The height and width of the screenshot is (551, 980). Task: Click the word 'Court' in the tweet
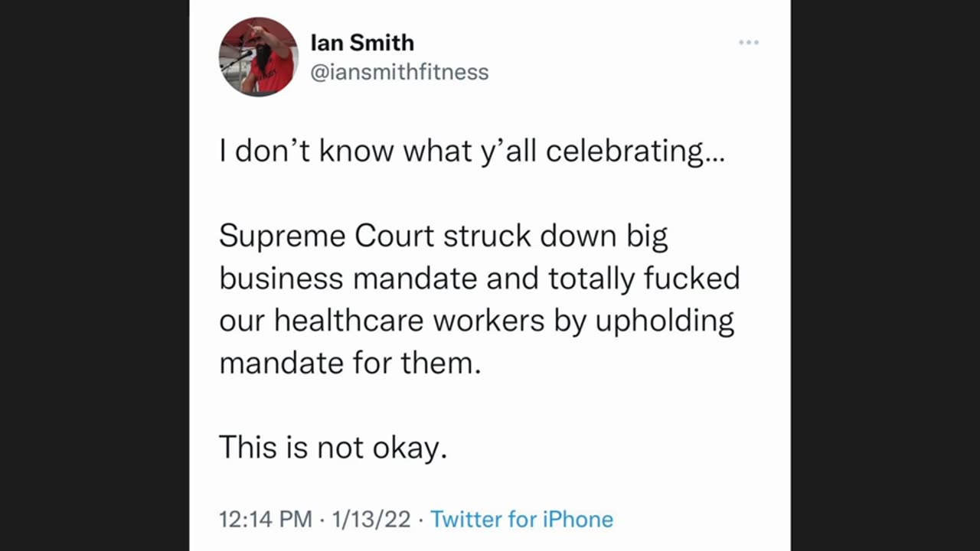(394, 236)
